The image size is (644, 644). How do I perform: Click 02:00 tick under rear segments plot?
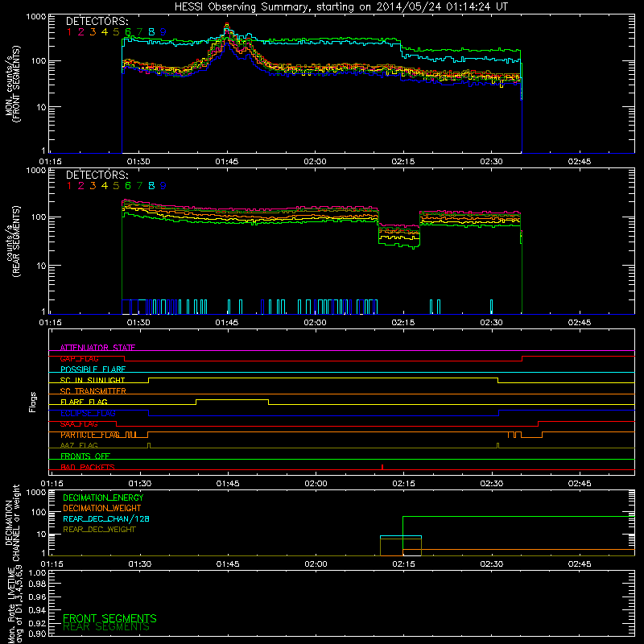(x=315, y=323)
